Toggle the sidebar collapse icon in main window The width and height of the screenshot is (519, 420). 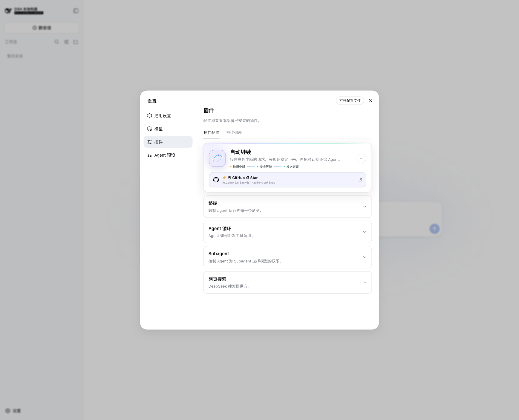(76, 11)
